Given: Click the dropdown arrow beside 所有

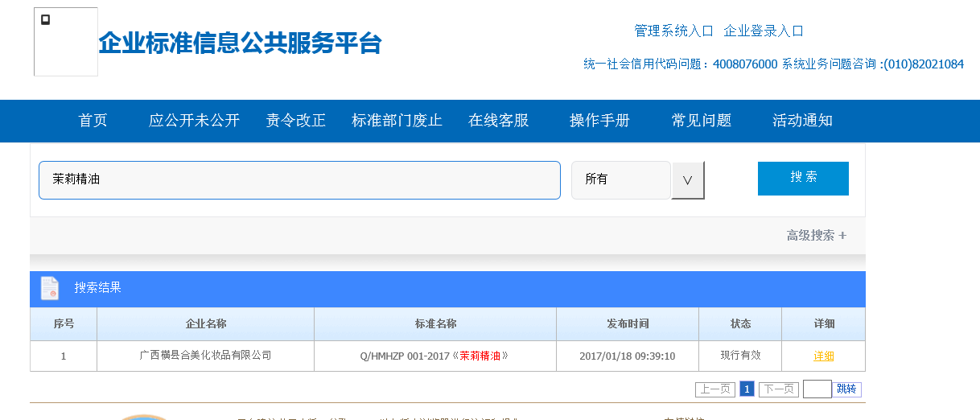Looking at the screenshot, I should (688, 181).
